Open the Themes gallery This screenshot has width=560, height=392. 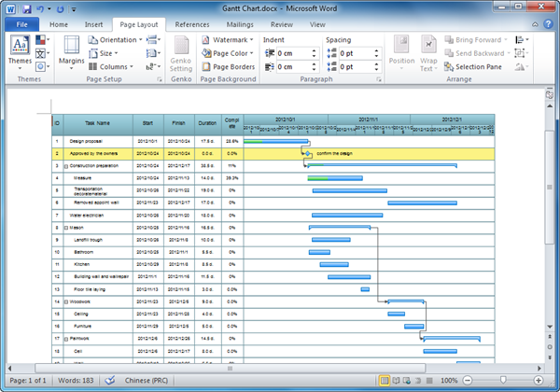(20, 50)
